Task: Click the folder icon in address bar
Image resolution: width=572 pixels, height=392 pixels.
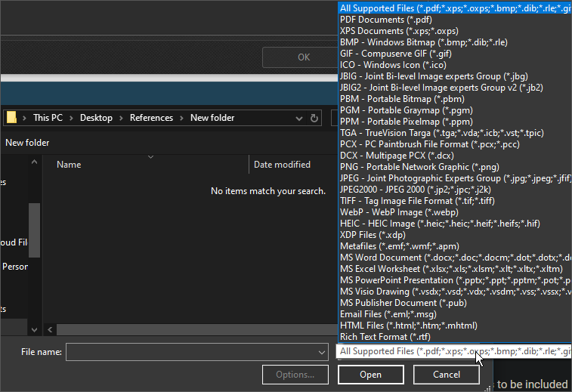Action: [11, 118]
